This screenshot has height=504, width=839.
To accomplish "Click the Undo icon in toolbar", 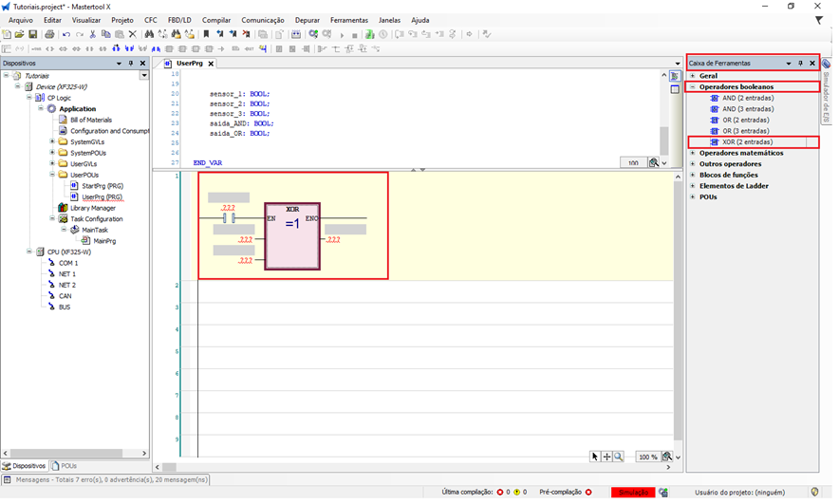I will (x=65, y=35).
